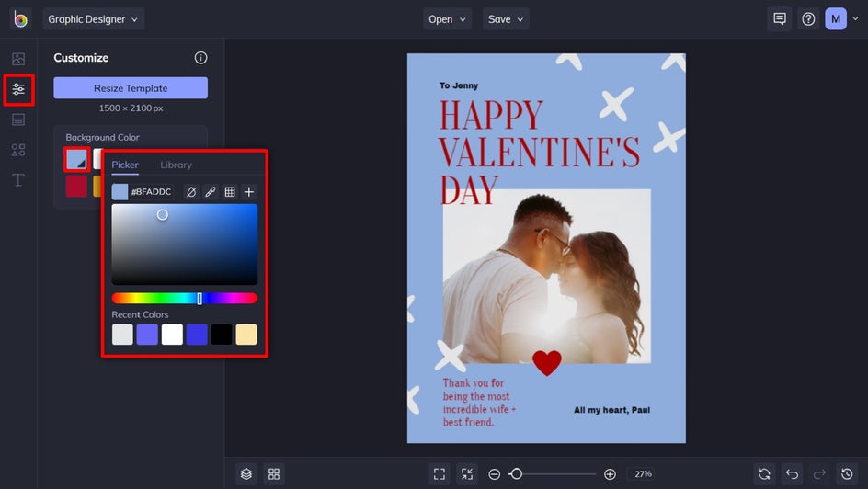Select black recent color swatch
Screen dimensions: 868x489
click(222, 335)
